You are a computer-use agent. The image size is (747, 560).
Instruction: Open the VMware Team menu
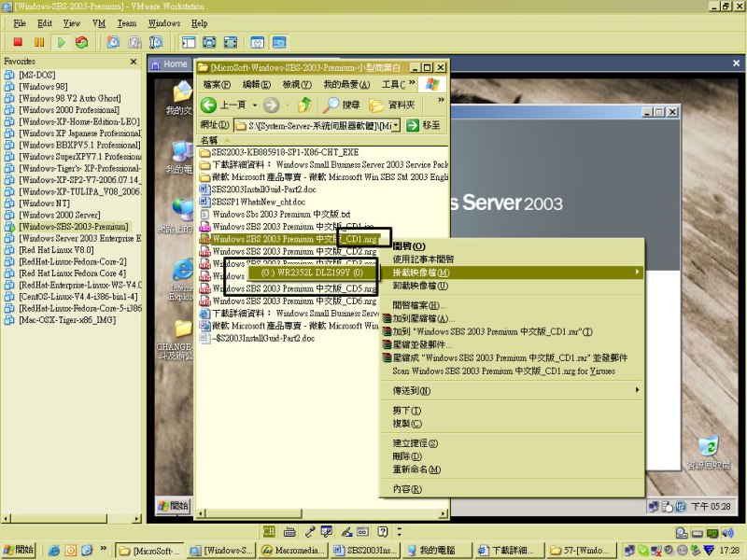tap(127, 23)
